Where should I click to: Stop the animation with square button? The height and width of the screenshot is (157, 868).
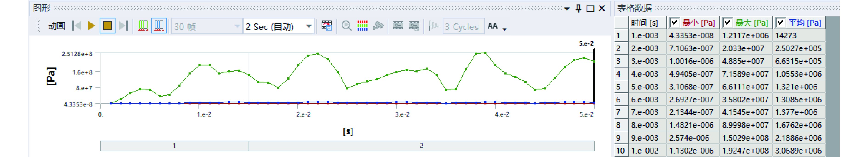(107, 26)
